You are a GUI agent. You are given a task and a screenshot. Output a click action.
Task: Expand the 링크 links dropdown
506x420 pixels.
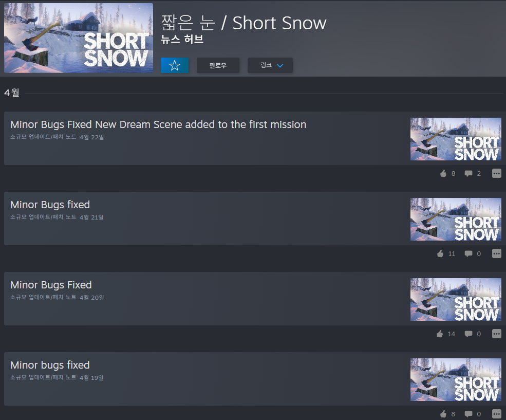[270, 65]
